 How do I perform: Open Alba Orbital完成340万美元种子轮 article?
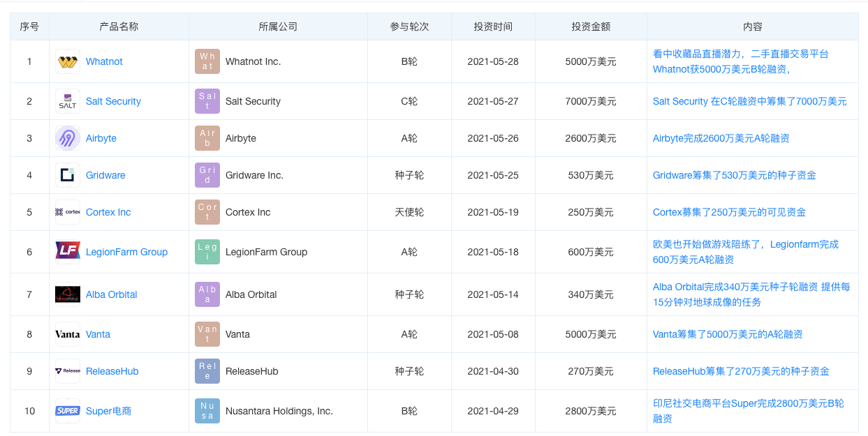coord(751,294)
